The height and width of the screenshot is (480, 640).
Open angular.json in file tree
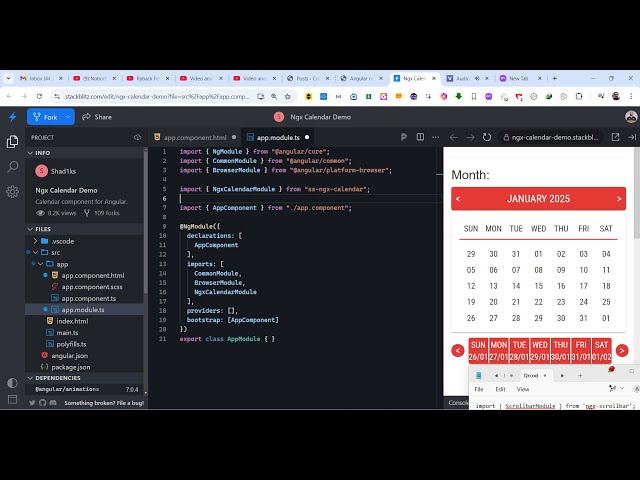point(68,355)
